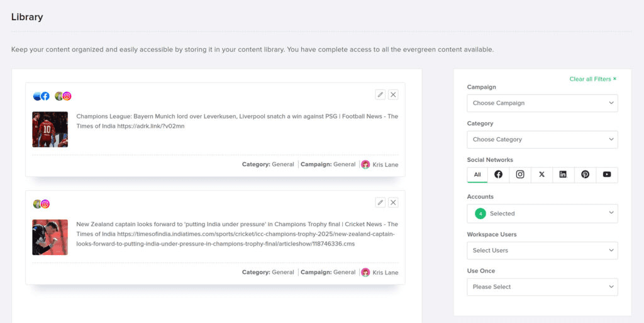The image size is (644, 323).
Task: Filter by Instagram social network
Action: 520,174
